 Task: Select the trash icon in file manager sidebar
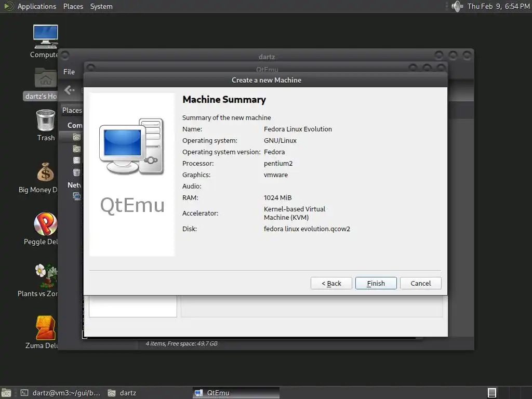pyautogui.click(x=77, y=172)
